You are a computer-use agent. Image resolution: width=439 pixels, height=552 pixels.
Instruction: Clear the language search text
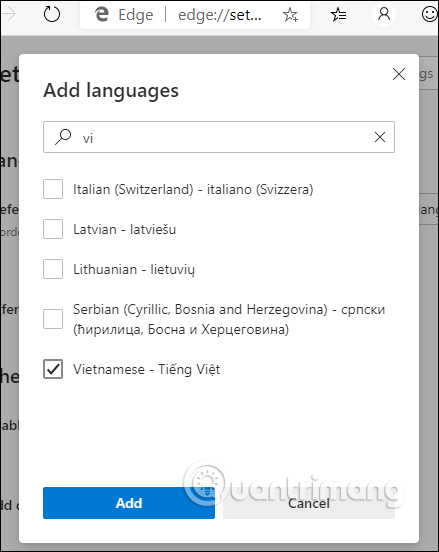pos(380,137)
